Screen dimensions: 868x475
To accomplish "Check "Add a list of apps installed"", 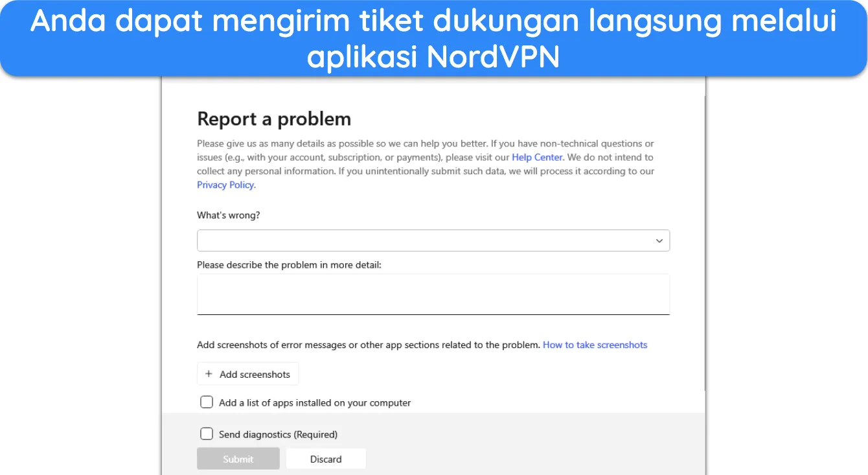I will click(207, 402).
